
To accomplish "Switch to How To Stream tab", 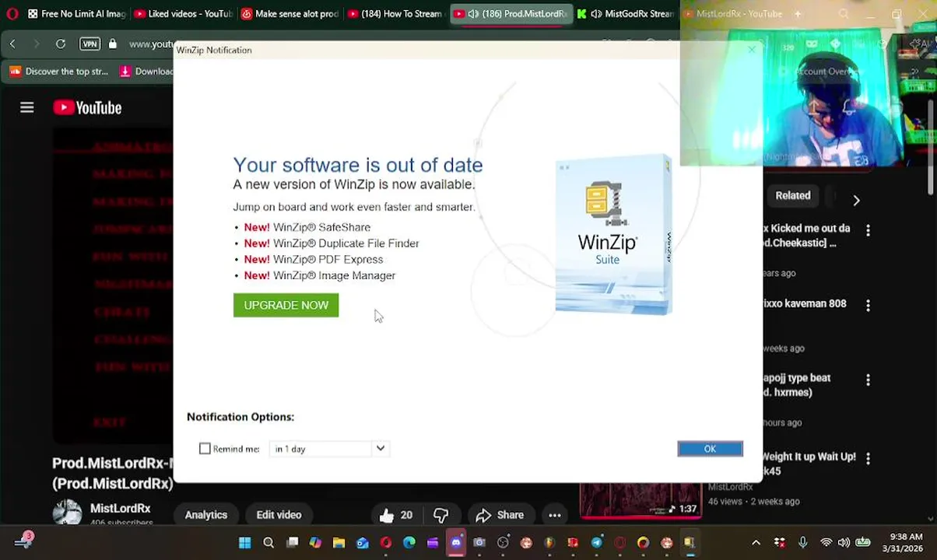I will tap(395, 14).
